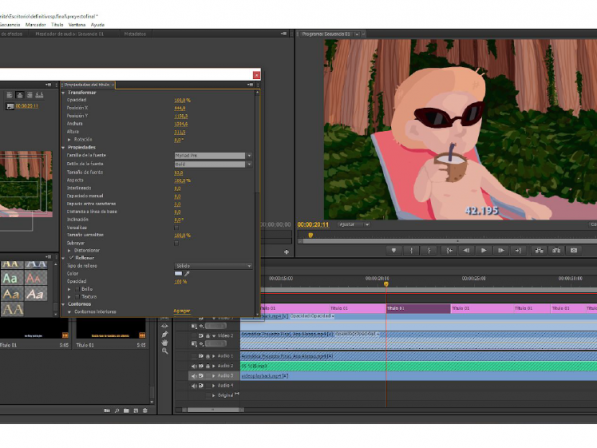Click the Go to Out point button
Viewport: 597px width, 448px height.
pos(518,250)
